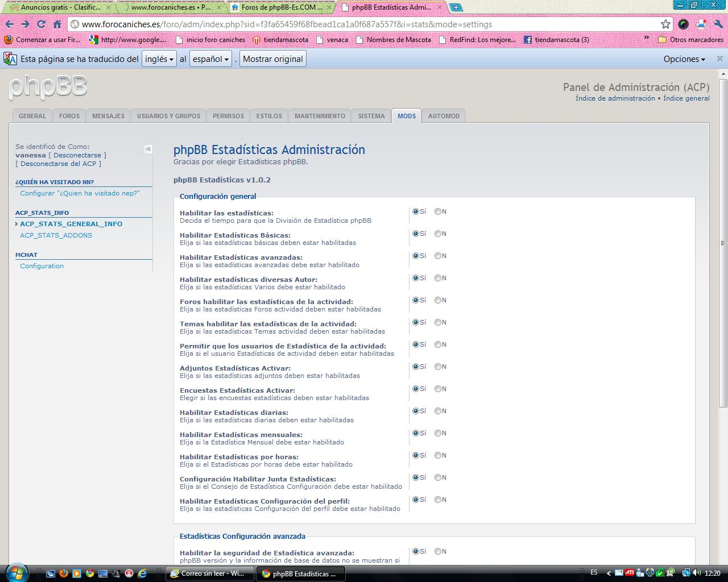Image resolution: width=728 pixels, height=582 pixels.
Task: Open the inglés source language dropdown
Action: [159, 59]
